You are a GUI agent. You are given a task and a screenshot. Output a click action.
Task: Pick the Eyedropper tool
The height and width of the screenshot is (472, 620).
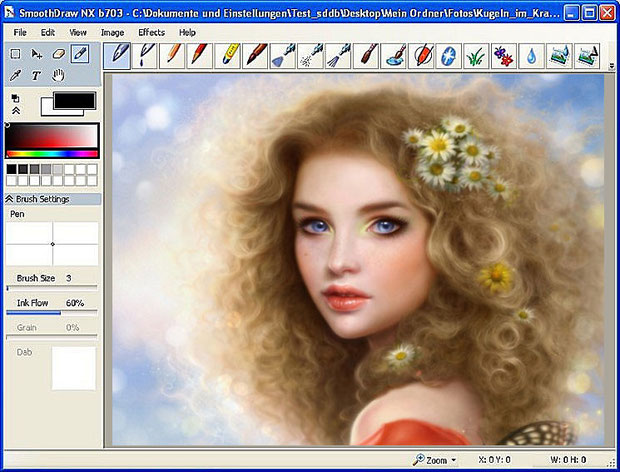point(15,75)
